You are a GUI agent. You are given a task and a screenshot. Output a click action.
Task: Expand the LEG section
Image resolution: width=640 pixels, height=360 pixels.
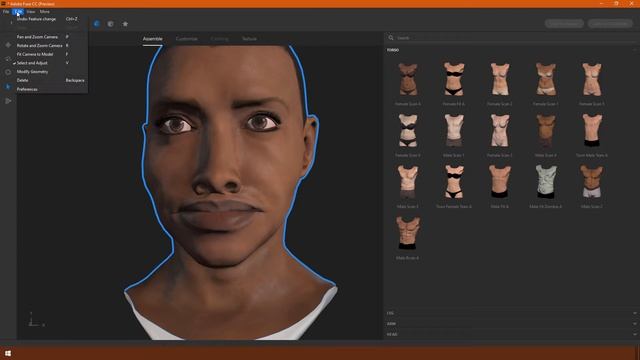(511, 313)
